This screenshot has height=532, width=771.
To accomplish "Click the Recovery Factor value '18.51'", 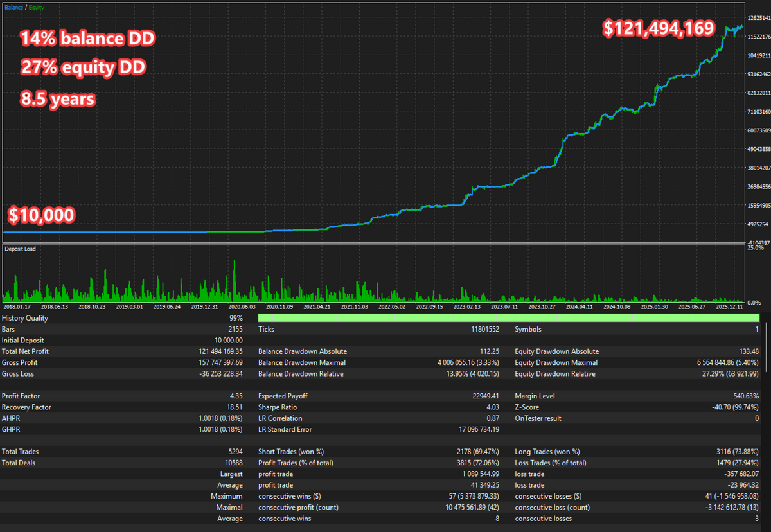I will (x=235, y=407).
